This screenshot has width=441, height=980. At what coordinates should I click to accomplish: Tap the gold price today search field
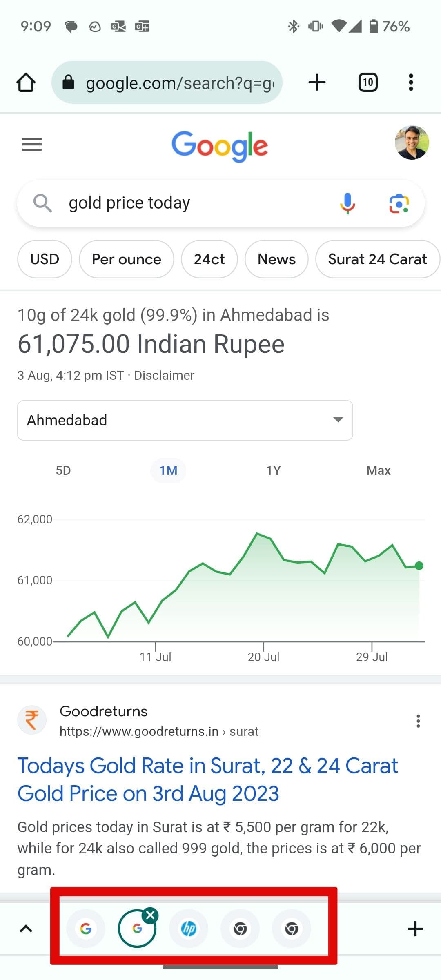point(196,203)
